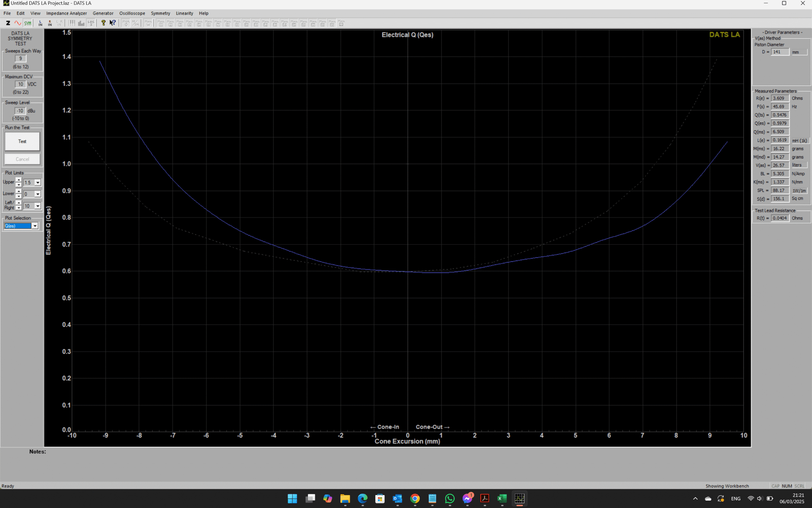Open the Left/Right plot limit dropdown
Image resolution: width=812 pixels, height=508 pixels.
pyautogui.click(x=38, y=206)
